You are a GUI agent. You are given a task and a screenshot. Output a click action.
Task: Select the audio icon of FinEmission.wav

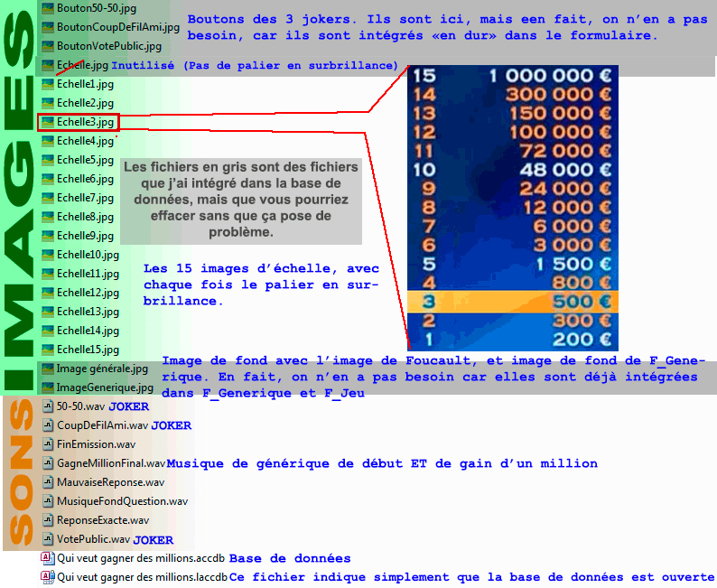48,444
